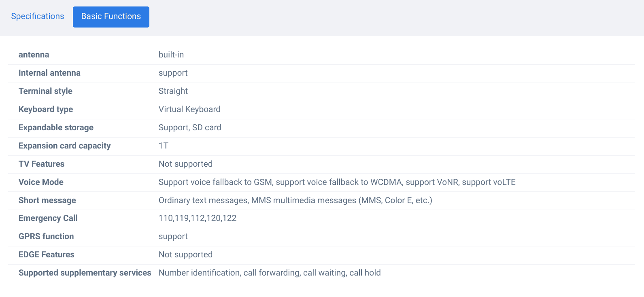The image size is (644, 297).
Task: Click the 'Support, SD card' value
Action: point(190,127)
